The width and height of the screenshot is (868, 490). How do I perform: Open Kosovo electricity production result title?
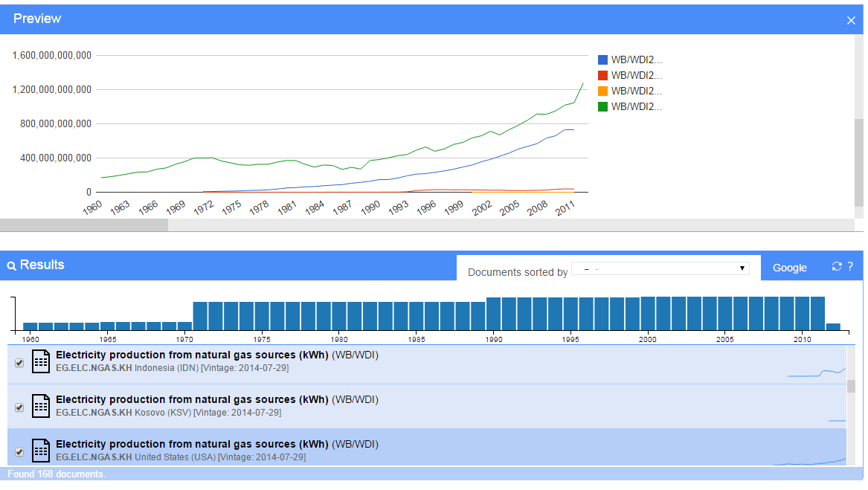(x=192, y=400)
